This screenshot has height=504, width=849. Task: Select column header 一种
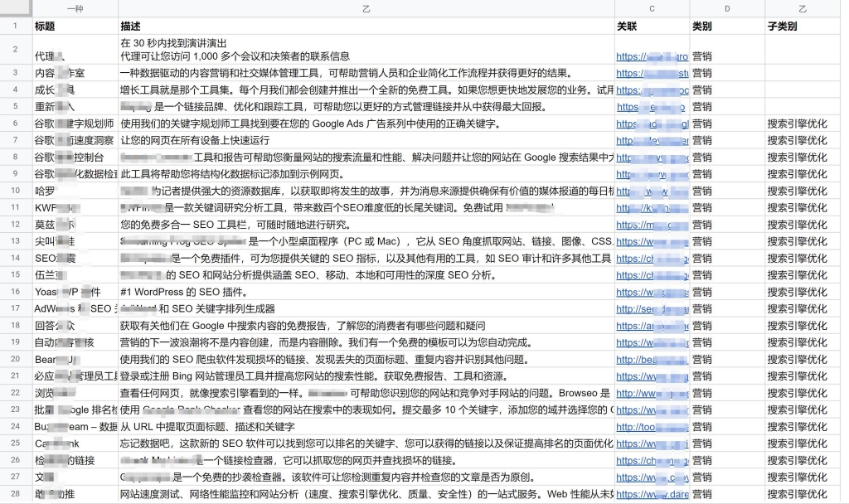click(x=75, y=8)
